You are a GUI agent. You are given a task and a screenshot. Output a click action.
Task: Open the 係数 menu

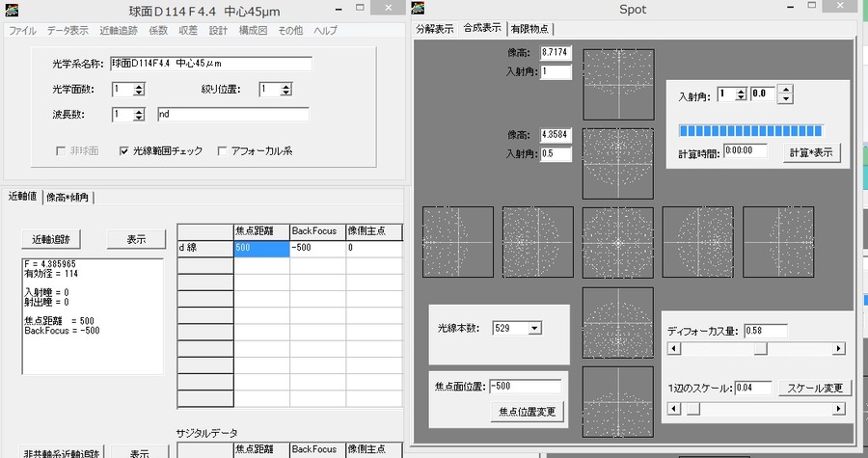158,31
